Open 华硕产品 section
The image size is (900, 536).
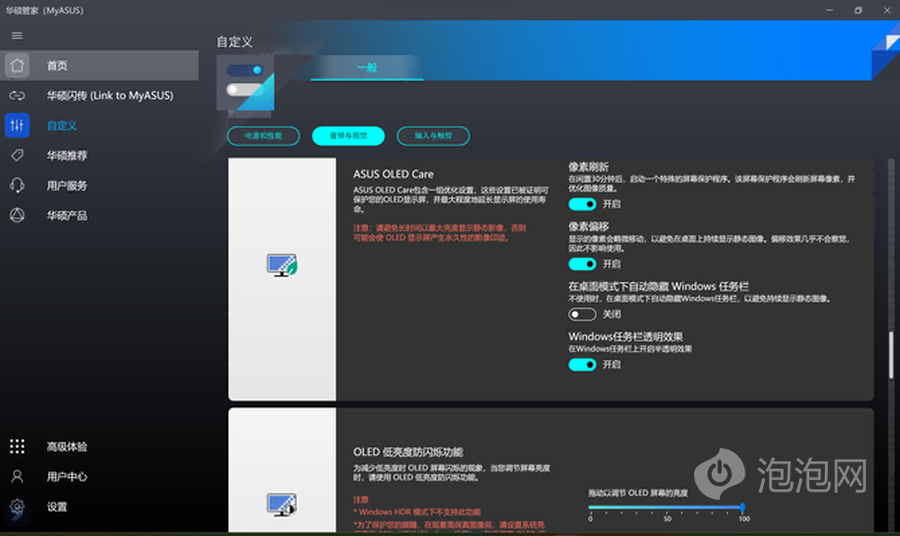(100, 215)
